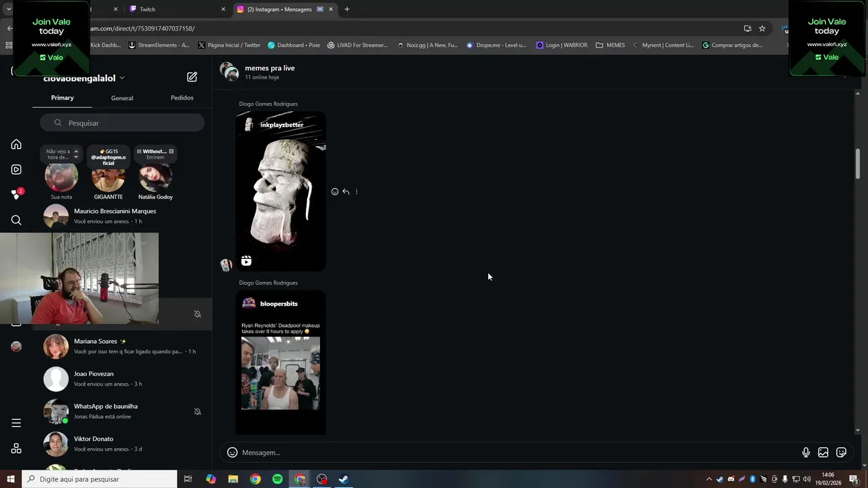Image resolution: width=868 pixels, height=488 pixels.
Task: Open Dashboard • Pixie bookmark
Action: click(294, 45)
